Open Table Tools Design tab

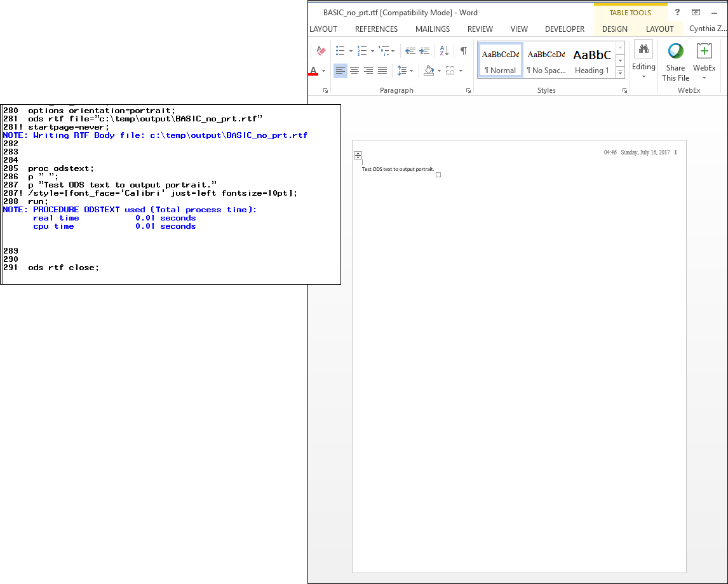coord(615,29)
